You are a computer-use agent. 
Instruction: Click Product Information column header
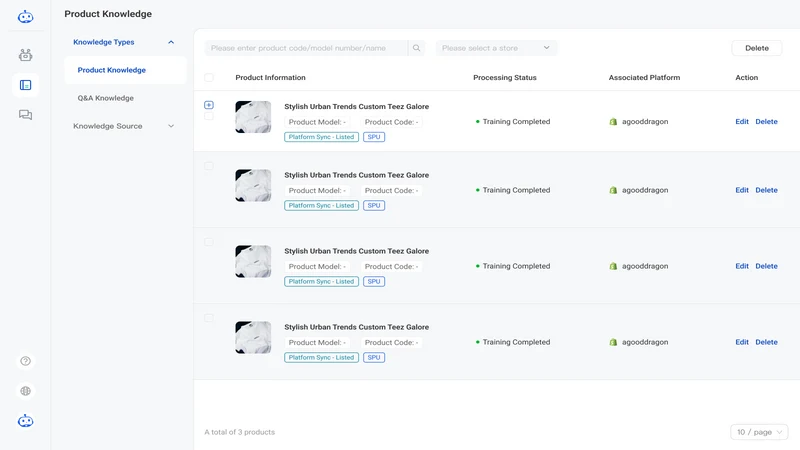(x=270, y=78)
